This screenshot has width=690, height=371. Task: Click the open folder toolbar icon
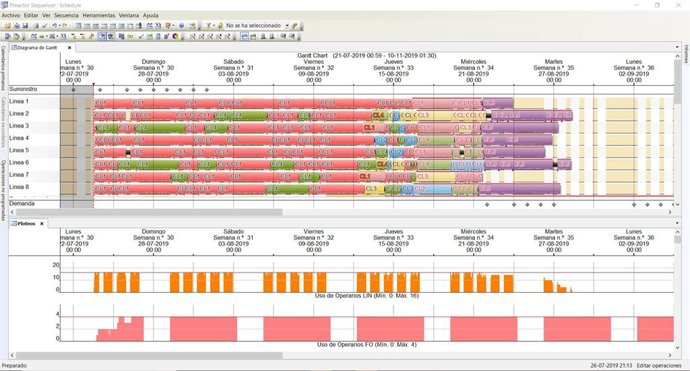(x=7, y=26)
